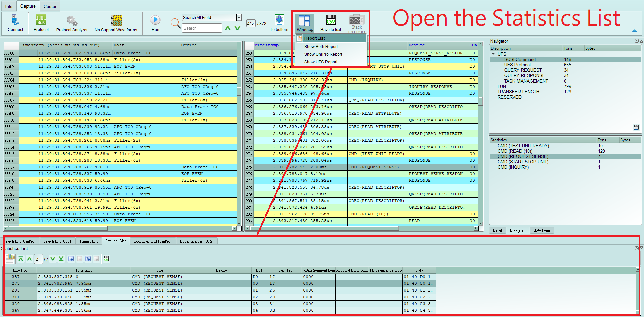Select CMD (READ (10)) statistics row
This screenshot has height=317, width=644.
coord(515,151)
